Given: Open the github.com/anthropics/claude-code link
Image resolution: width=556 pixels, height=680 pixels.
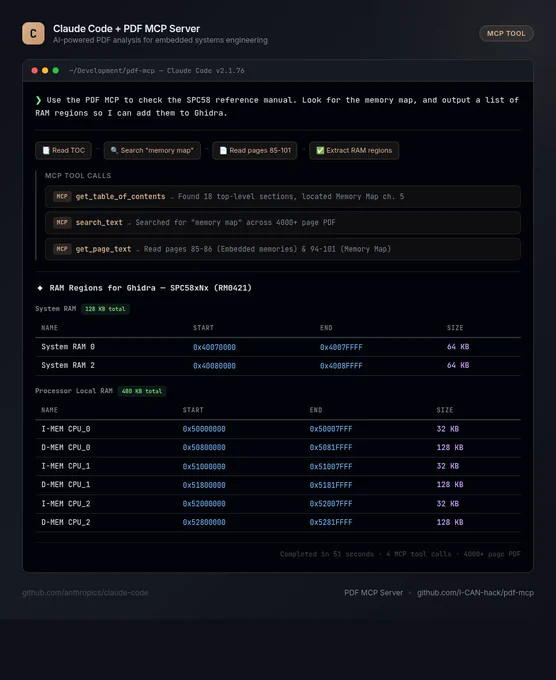Looking at the screenshot, I should [85, 592].
